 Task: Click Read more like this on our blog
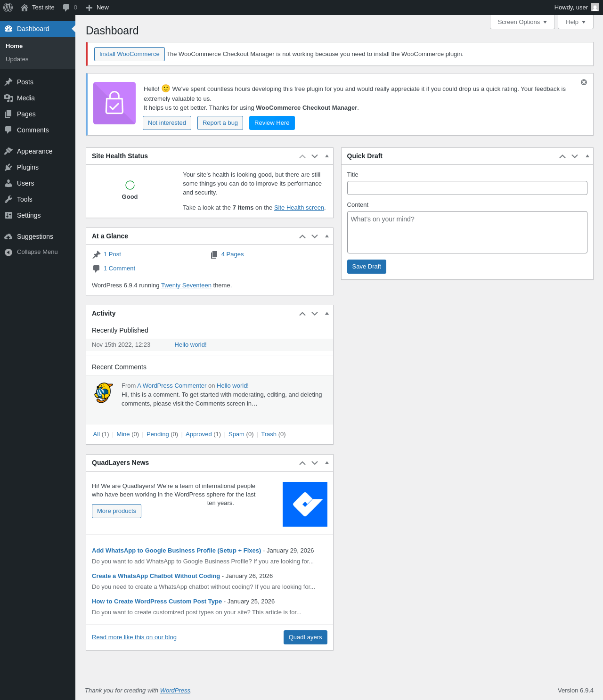(134, 637)
